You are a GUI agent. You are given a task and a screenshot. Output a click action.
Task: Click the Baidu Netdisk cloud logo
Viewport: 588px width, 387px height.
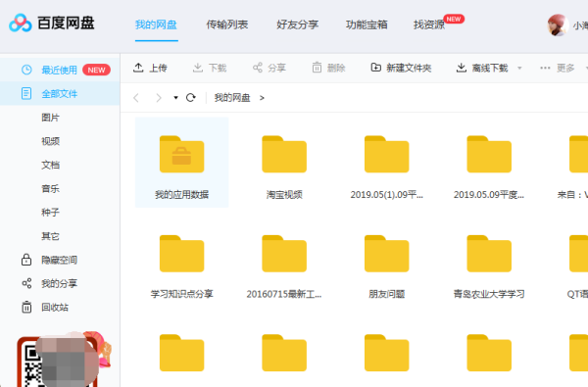pyautogui.click(x=21, y=23)
